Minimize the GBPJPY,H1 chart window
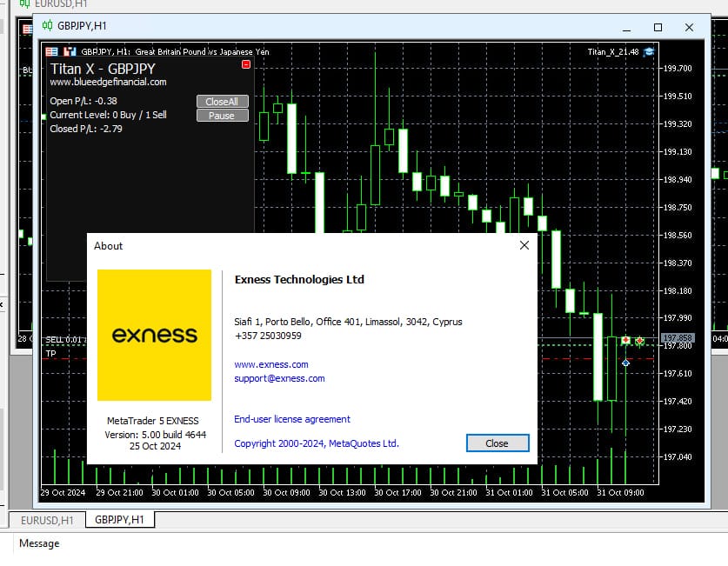This screenshot has width=728, height=566. tap(622, 27)
